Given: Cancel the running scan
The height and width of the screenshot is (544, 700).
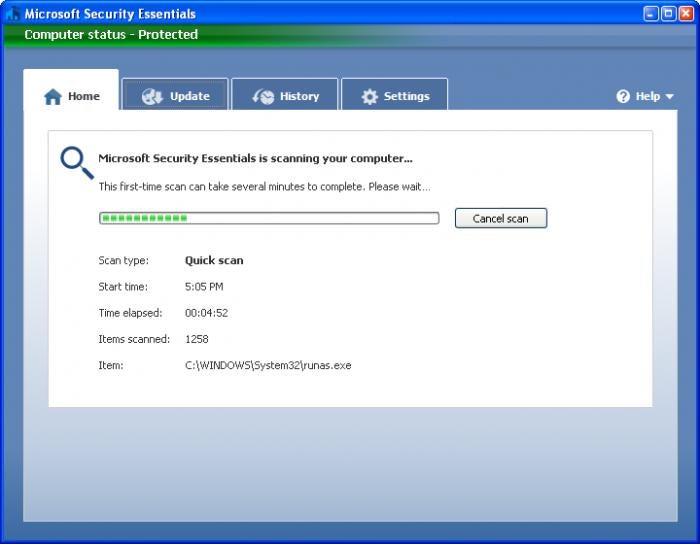Looking at the screenshot, I should tap(501, 218).
